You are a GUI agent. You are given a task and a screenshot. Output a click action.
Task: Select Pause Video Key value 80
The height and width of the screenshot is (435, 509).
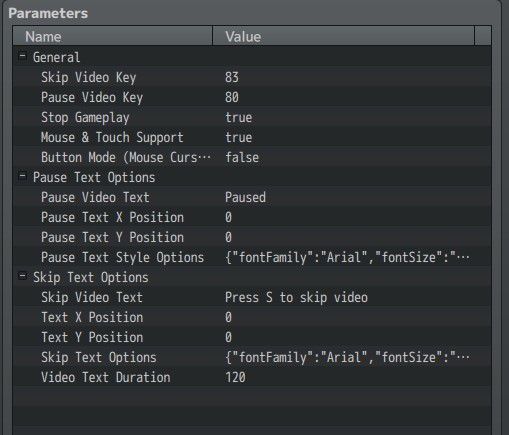tap(232, 97)
